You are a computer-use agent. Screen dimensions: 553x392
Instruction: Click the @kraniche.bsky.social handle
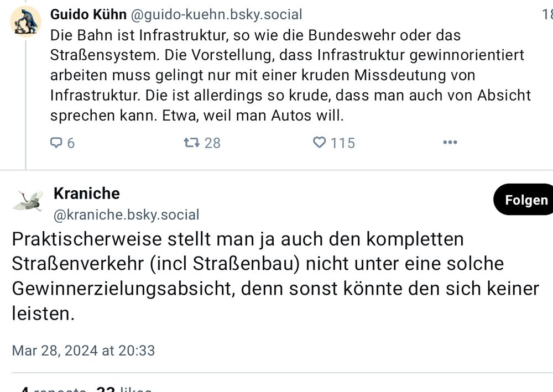click(x=127, y=215)
